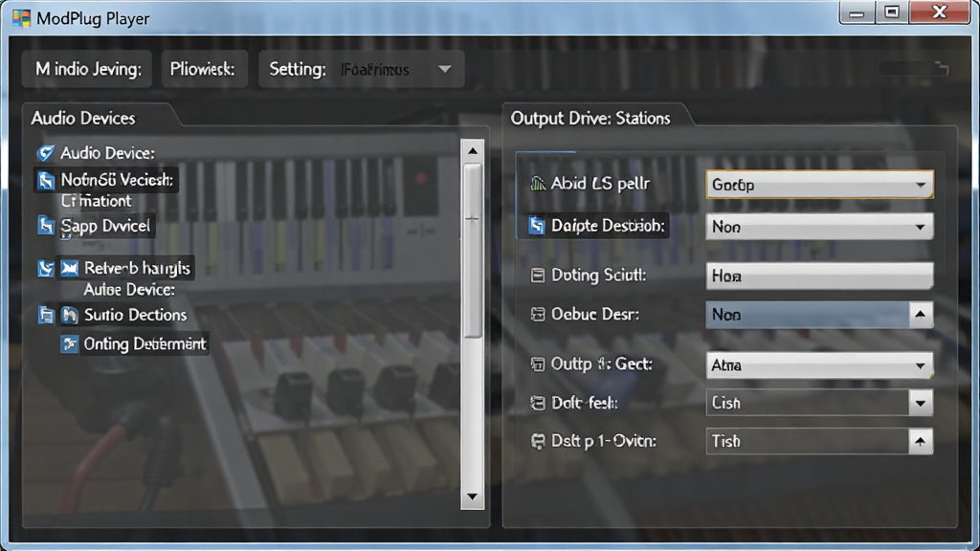Click the Hoa field for Doting Sciutl

(819, 275)
